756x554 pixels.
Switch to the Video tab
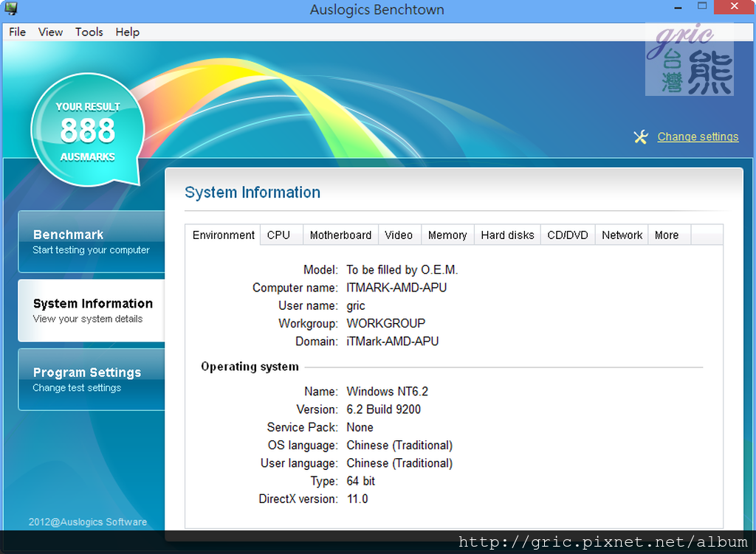399,235
